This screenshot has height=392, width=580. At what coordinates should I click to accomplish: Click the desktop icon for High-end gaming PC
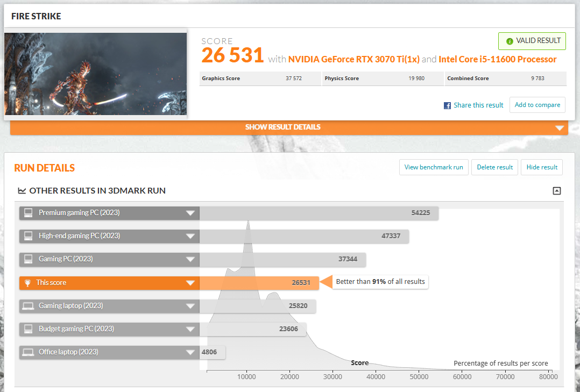[28, 236]
